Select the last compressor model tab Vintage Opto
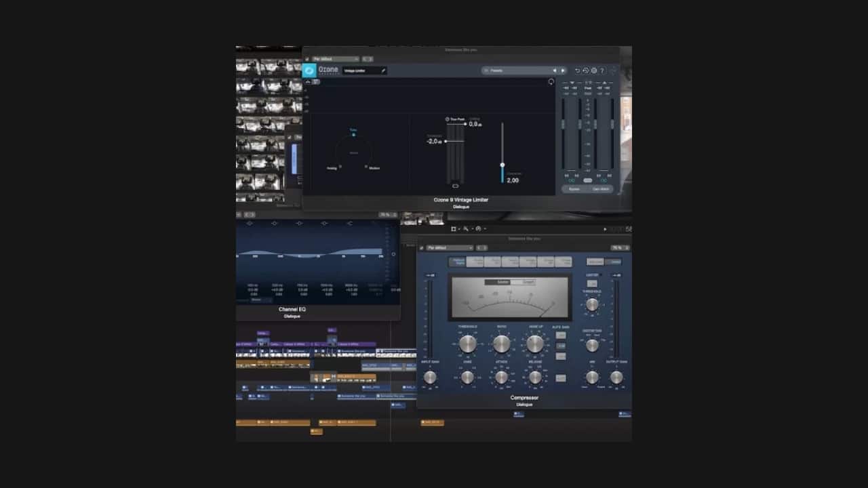This screenshot has width=868, height=488. 563,262
